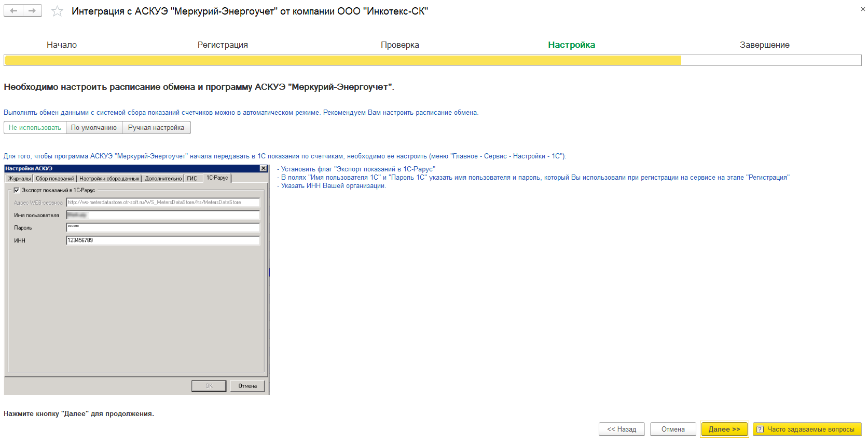This screenshot has width=868, height=443.
Task: Click the '<< Назад' button
Action: tap(622, 429)
